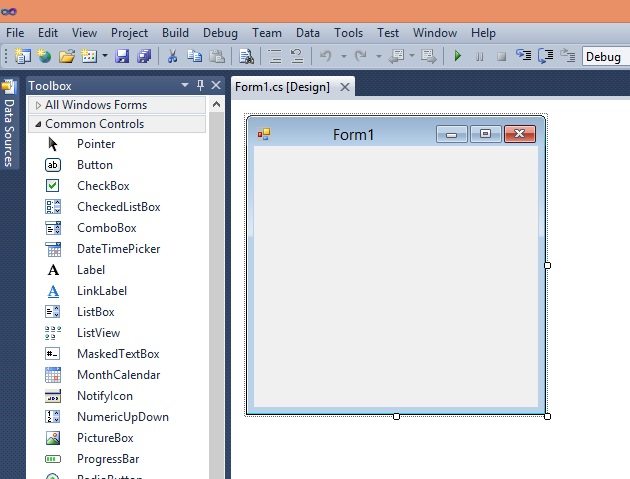
Task: Open the Data menu
Action: click(308, 33)
